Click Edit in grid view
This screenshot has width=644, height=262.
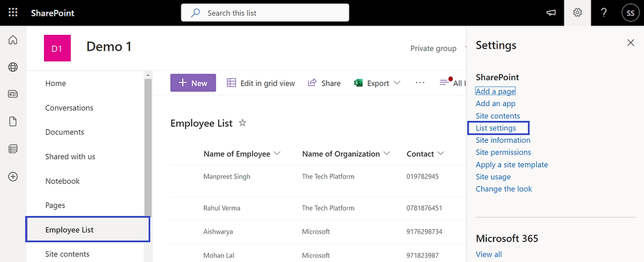pyautogui.click(x=261, y=83)
